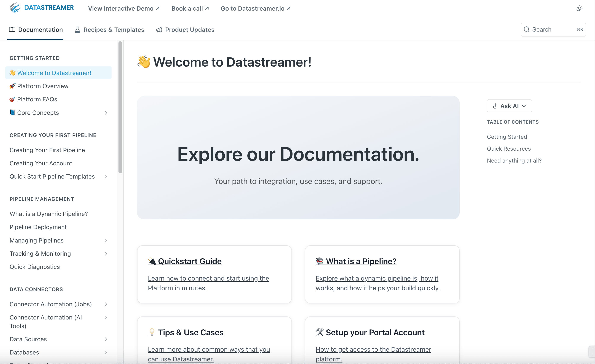Click the Datastreamer waving-hand logo icon
595x364 pixels.
pyautogui.click(x=14, y=8)
